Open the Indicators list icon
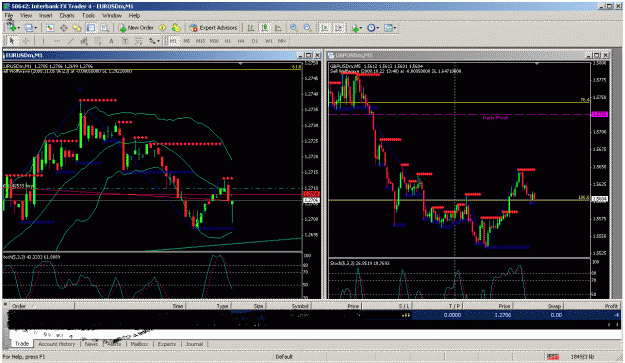The image size is (625, 363). click(354, 27)
